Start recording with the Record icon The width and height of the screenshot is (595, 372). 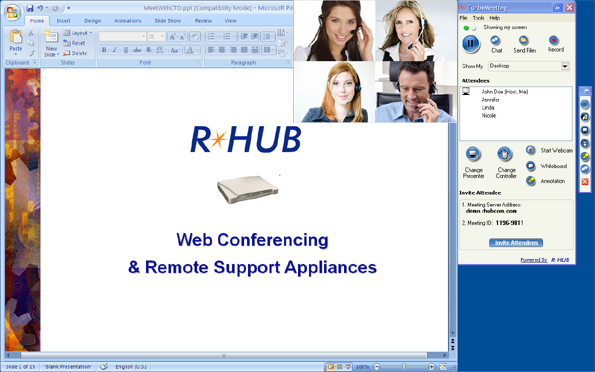tap(554, 40)
